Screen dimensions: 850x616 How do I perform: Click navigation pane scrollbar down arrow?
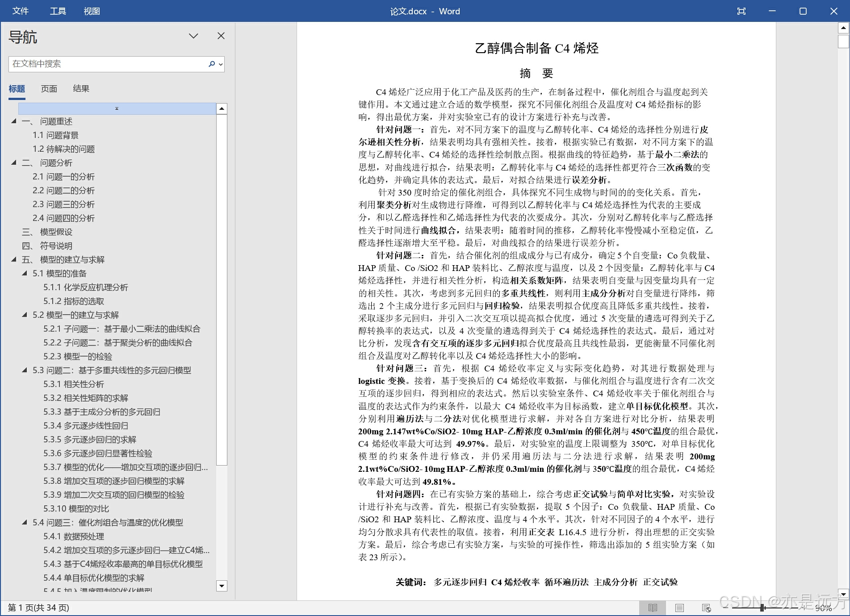[x=222, y=586]
